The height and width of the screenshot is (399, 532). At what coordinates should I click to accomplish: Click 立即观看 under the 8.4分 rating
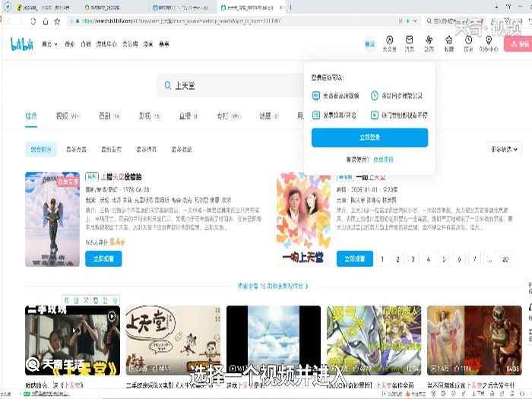[103, 259]
